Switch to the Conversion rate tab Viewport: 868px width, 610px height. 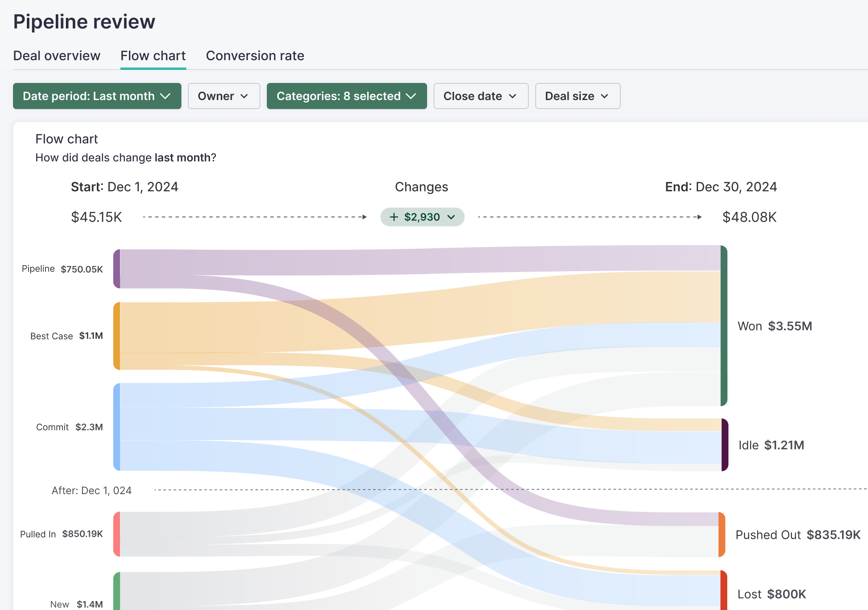(x=255, y=56)
